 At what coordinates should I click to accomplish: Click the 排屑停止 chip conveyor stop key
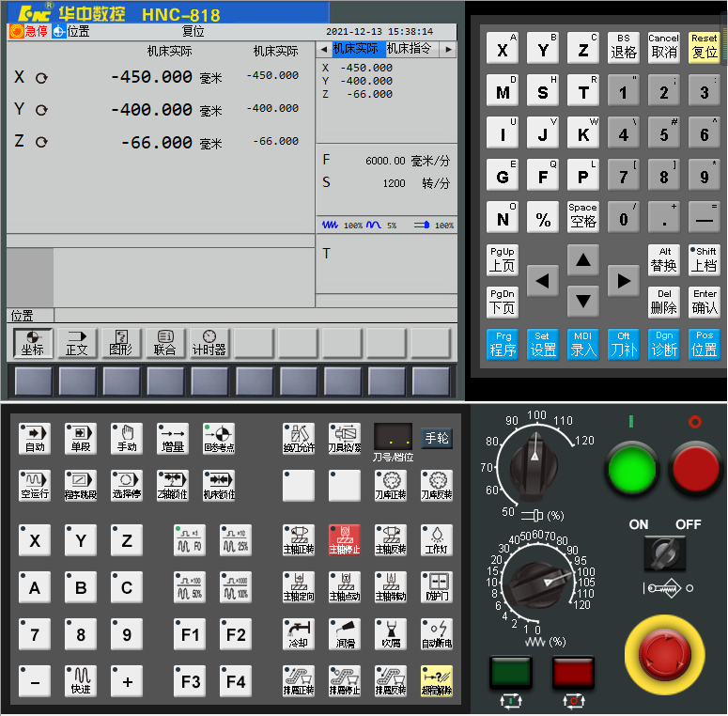click(345, 681)
